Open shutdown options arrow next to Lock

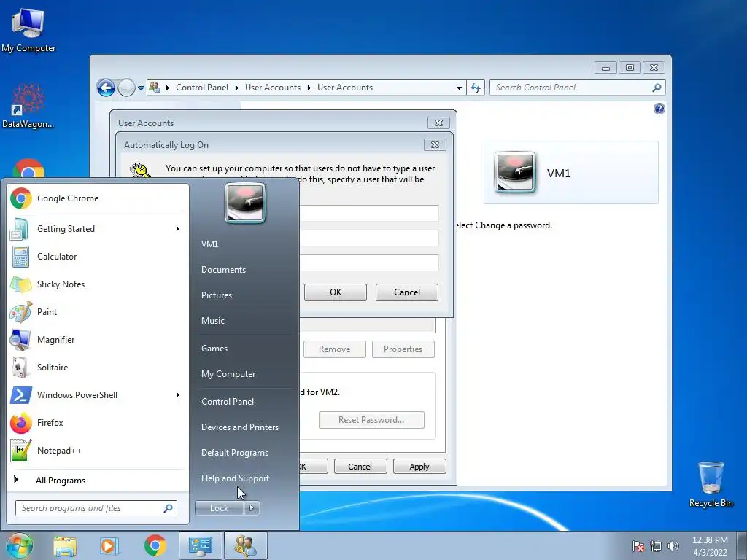pyautogui.click(x=252, y=508)
